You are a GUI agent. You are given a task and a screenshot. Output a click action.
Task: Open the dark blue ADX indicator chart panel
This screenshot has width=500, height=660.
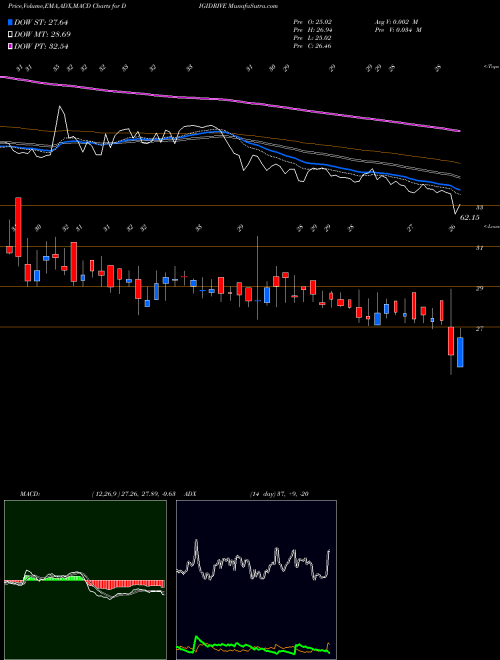(256, 580)
